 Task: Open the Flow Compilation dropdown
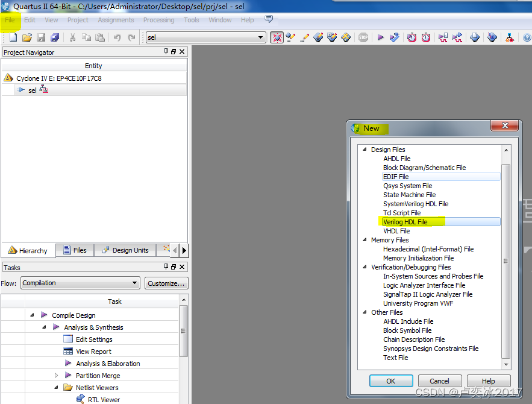click(x=80, y=283)
